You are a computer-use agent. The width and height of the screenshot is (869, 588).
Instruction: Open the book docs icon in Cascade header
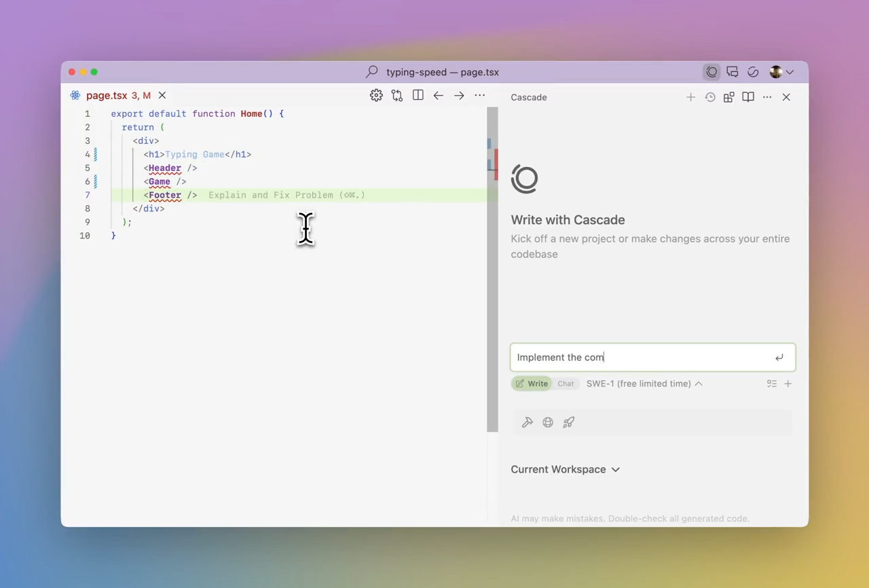[x=748, y=97]
